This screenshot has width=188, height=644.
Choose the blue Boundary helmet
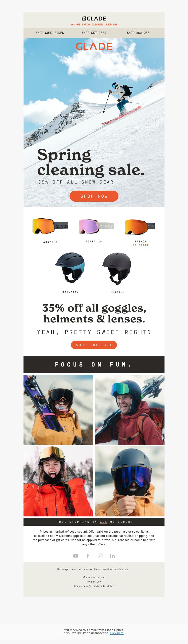70,268
